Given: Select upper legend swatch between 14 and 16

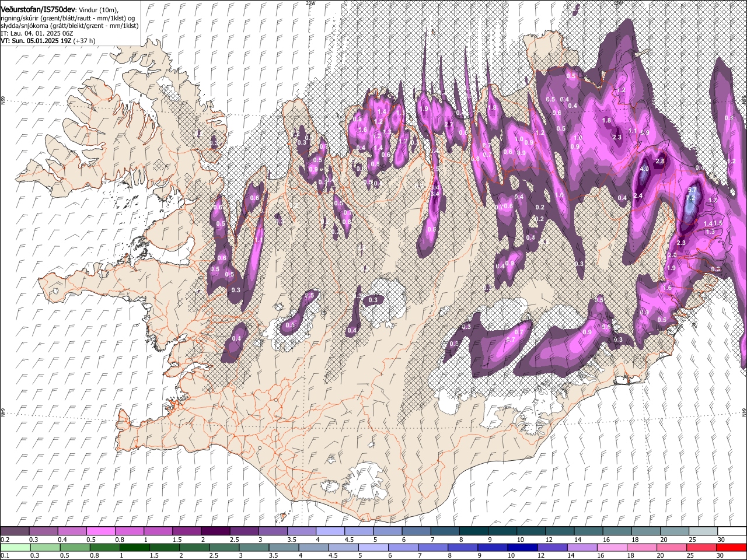Looking at the screenshot, I should pyautogui.click(x=588, y=531).
